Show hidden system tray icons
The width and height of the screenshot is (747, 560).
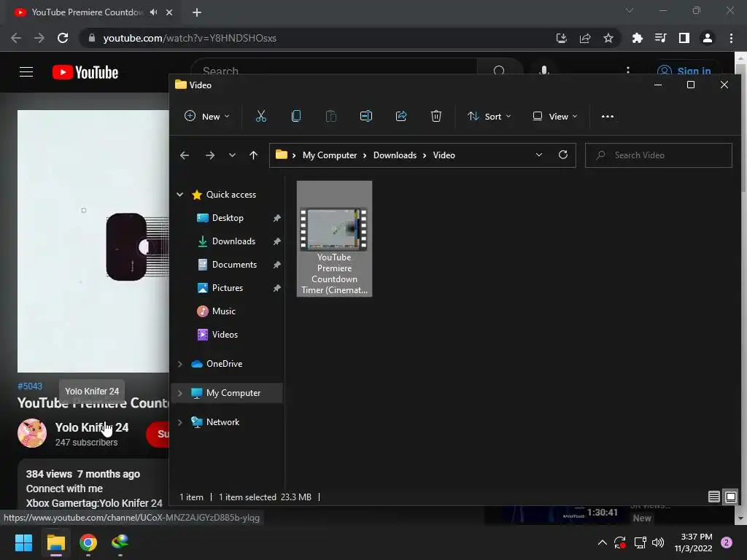pyautogui.click(x=602, y=542)
